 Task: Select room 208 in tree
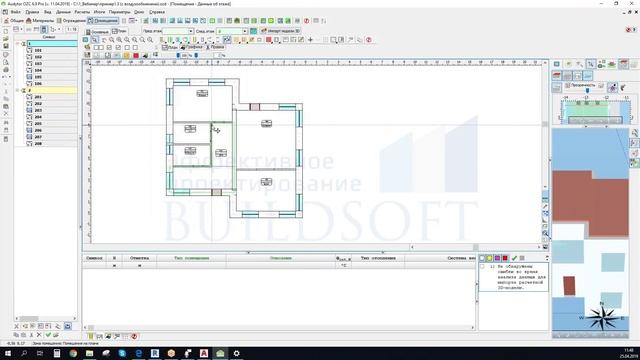click(x=38, y=144)
